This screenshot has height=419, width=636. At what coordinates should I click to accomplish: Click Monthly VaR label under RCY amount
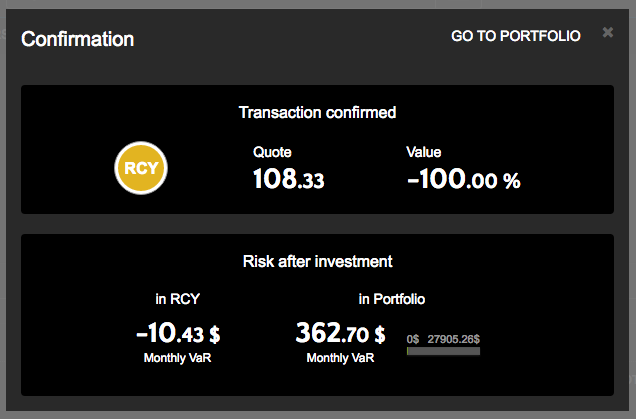coord(177,358)
